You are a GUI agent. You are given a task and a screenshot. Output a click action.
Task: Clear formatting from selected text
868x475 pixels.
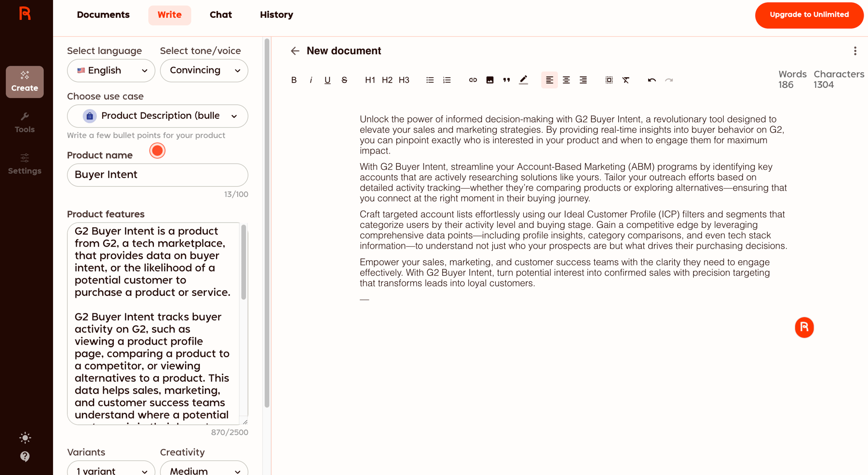click(626, 80)
